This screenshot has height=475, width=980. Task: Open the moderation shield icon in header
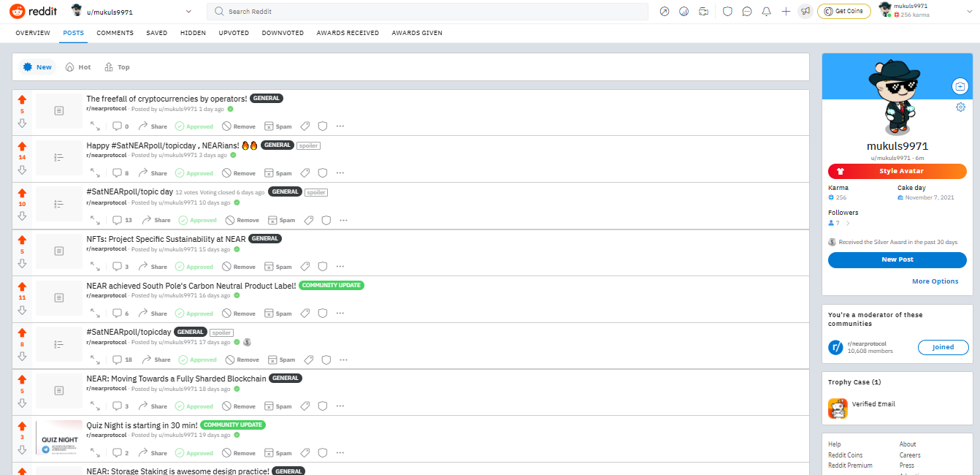click(x=727, y=12)
